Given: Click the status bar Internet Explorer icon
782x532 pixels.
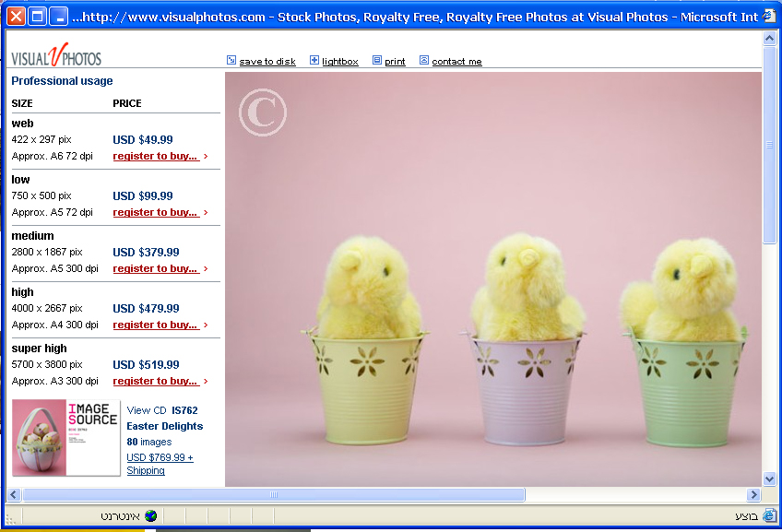Looking at the screenshot, I should tap(769, 515).
